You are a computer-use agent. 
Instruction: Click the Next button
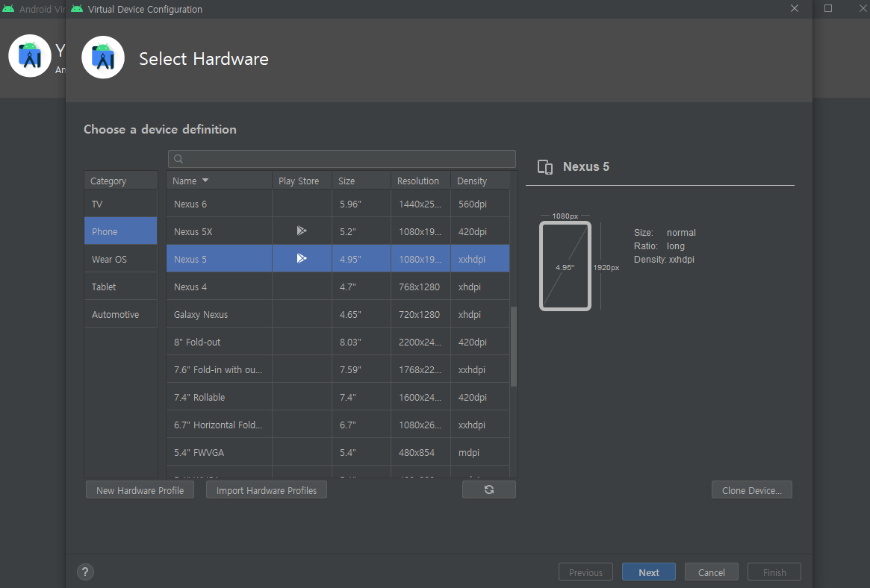[x=649, y=572]
